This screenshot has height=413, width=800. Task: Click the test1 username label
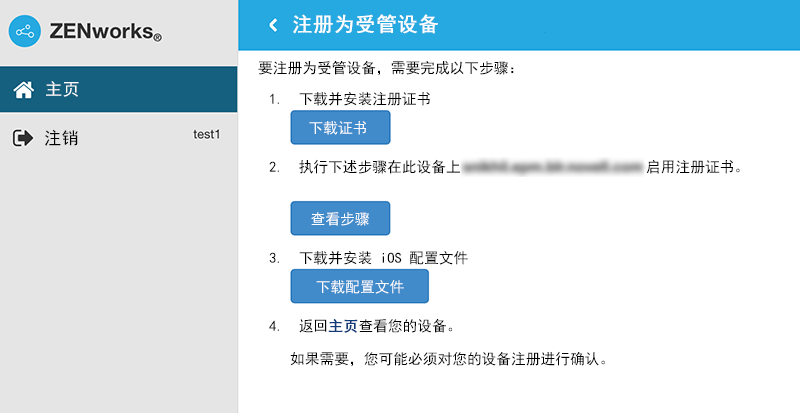206,134
